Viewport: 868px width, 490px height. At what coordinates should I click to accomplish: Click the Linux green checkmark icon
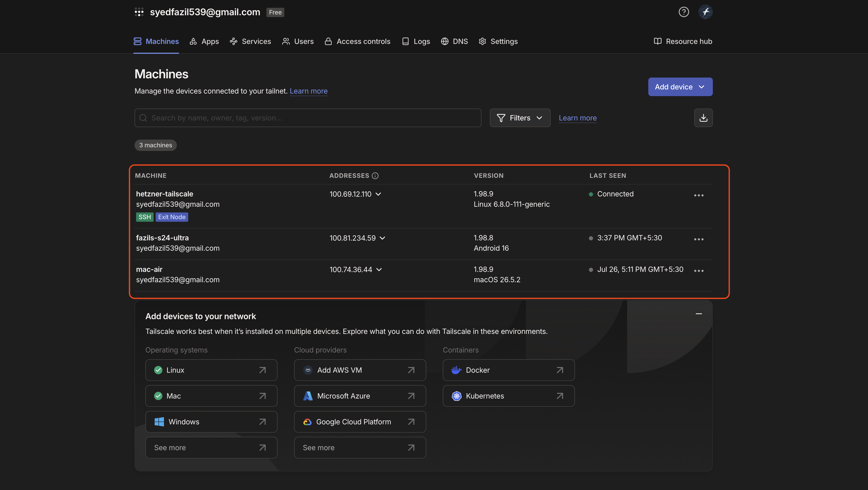(x=158, y=370)
